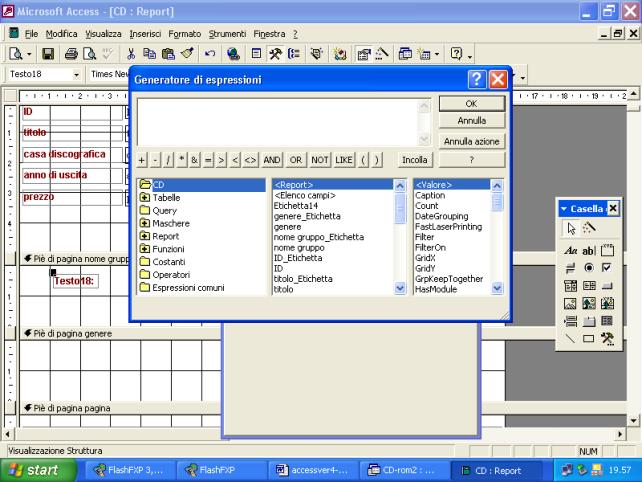Screen dimensions: 642x482
Task: Open the Object name dropdown showing Testo18
Action: [x=77, y=75]
